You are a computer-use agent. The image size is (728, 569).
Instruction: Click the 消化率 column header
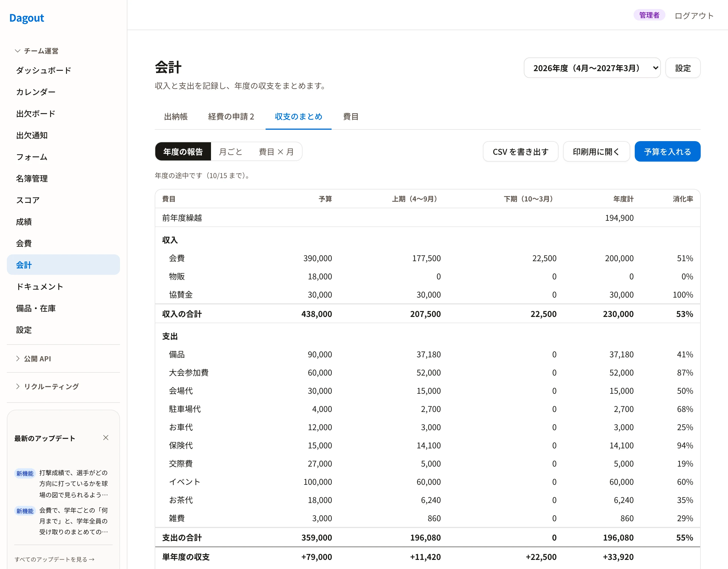point(683,199)
